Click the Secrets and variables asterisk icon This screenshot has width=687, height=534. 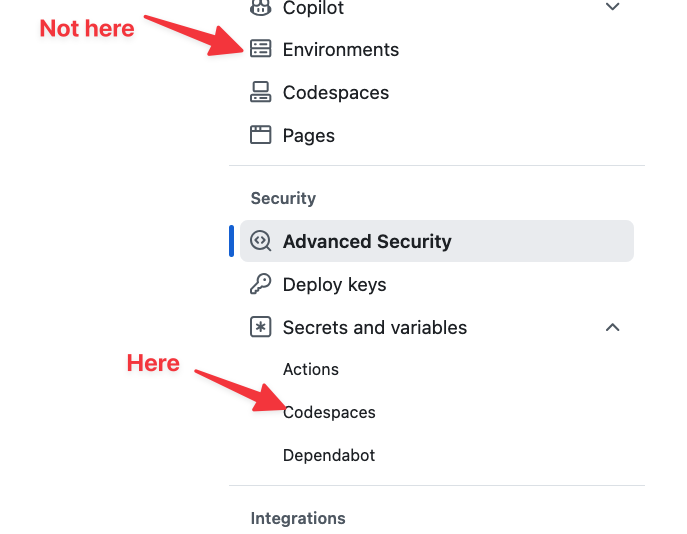(260, 327)
